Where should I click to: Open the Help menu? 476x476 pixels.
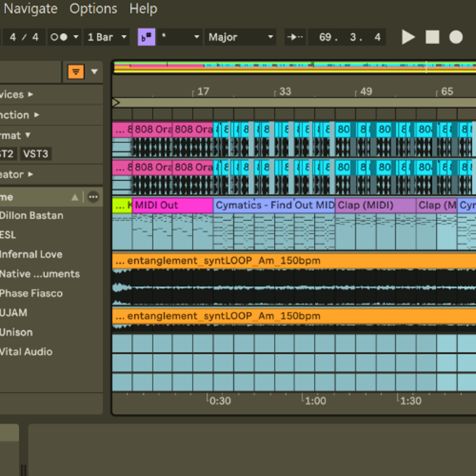click(143, 9)
